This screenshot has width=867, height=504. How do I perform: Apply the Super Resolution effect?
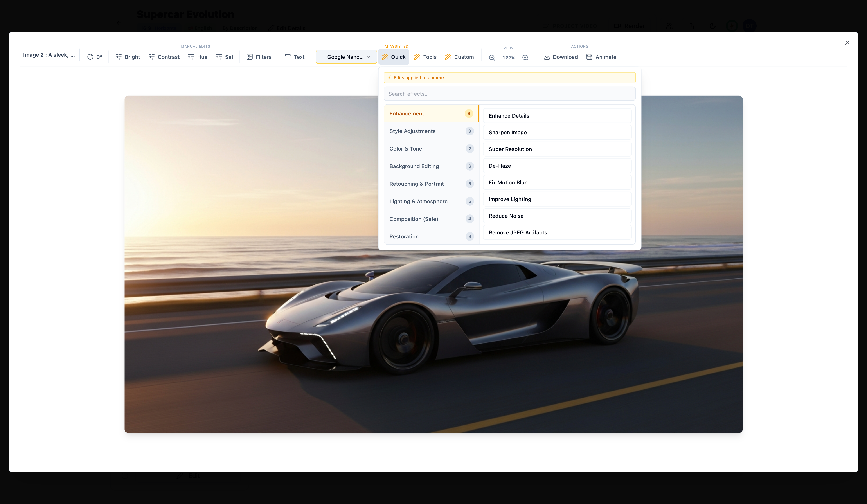point(557,149)
